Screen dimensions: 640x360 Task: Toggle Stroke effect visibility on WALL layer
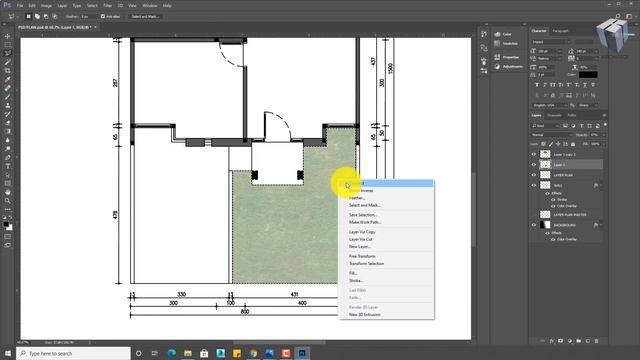click(x=553, y=200)
